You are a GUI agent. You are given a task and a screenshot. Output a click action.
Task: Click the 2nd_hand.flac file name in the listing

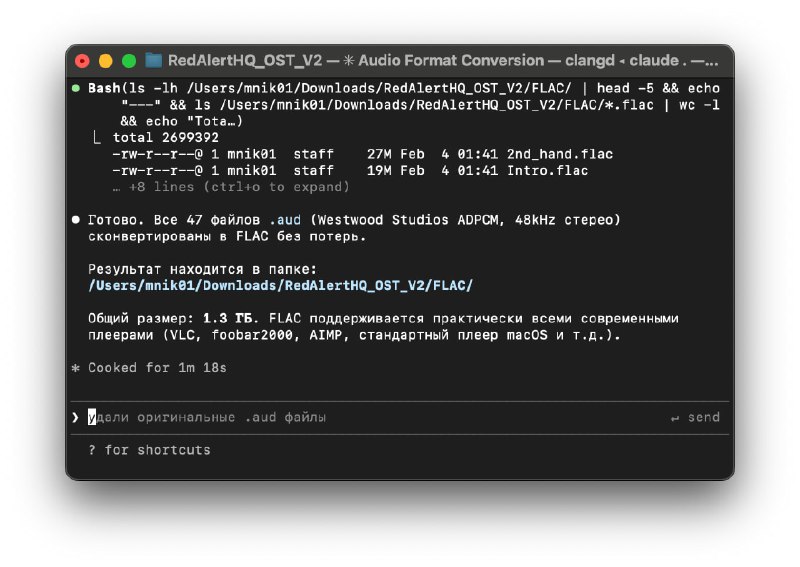tap(560, 154)
